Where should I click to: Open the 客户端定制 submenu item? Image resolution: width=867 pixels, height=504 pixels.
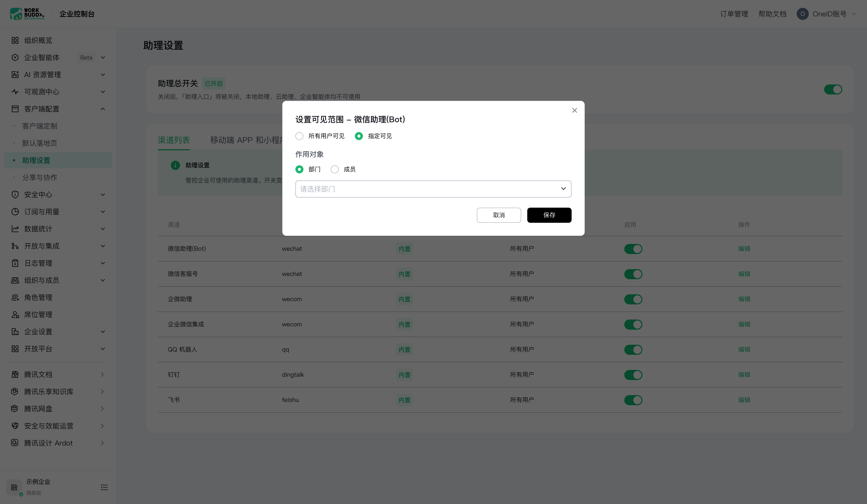pyautogui.click(x=40, y=126)
